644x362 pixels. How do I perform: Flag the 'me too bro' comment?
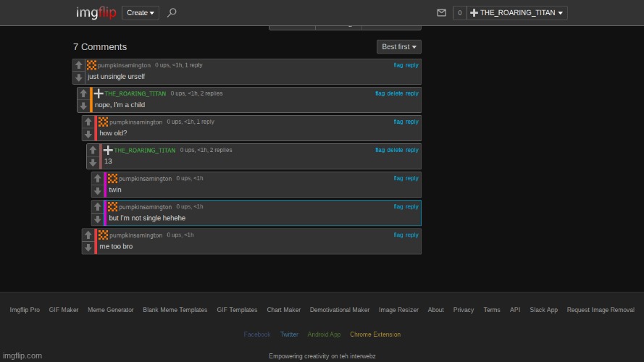point(398,235)
